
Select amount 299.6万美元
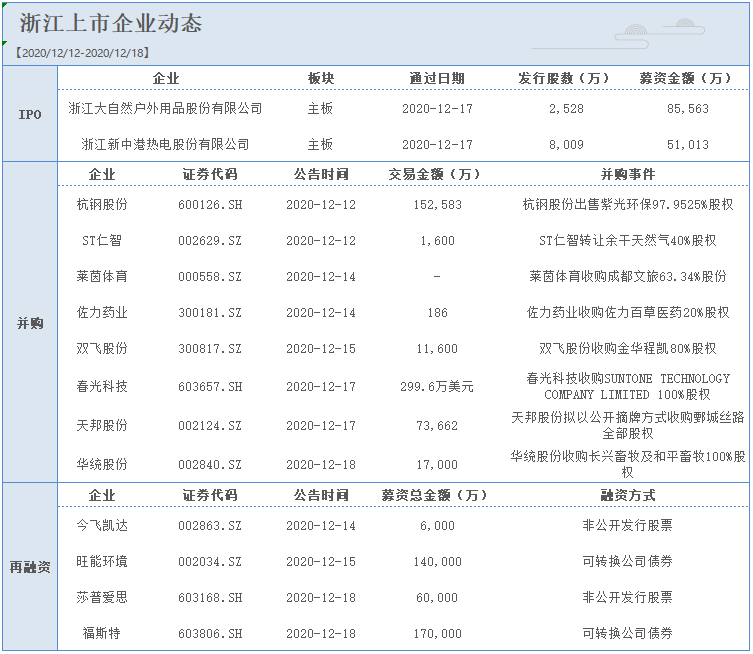[x=437, y=386]
